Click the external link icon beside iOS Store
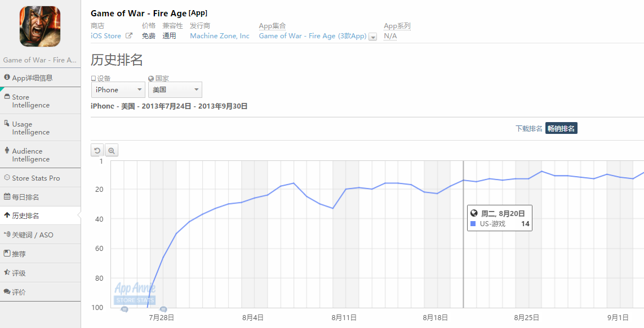The height and width of the screenshot is (328, 644). (x=129, y=35)
